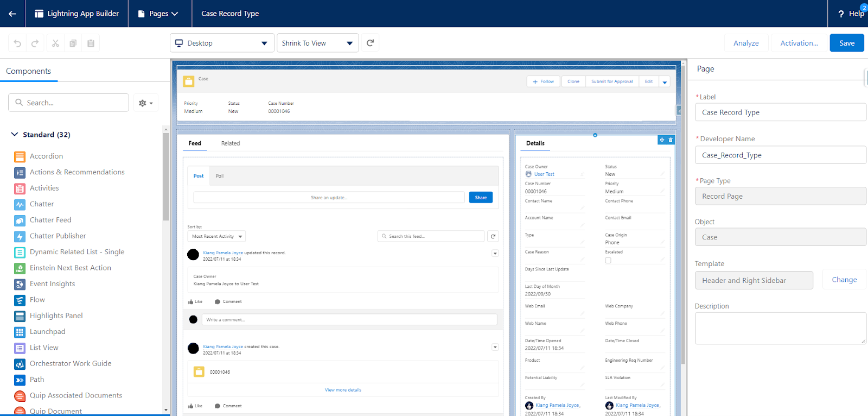Click the blue Share button
Viewport: 868px width, 416px height.
click(x=481, y=198)
